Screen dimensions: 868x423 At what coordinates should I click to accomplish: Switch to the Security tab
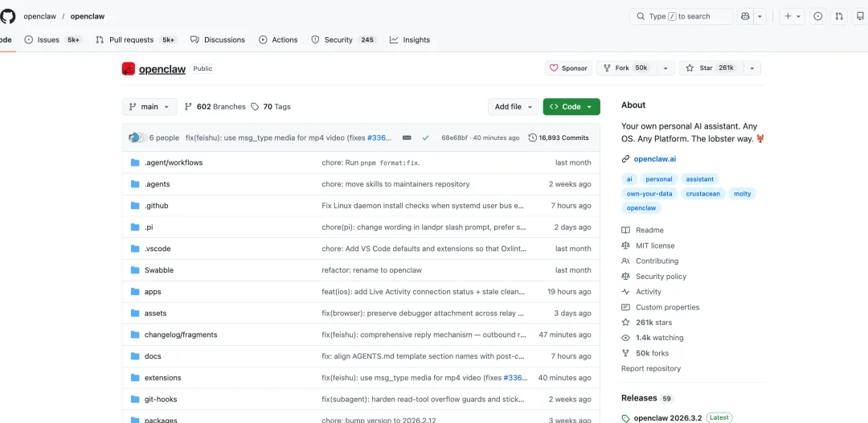[343, 40]
